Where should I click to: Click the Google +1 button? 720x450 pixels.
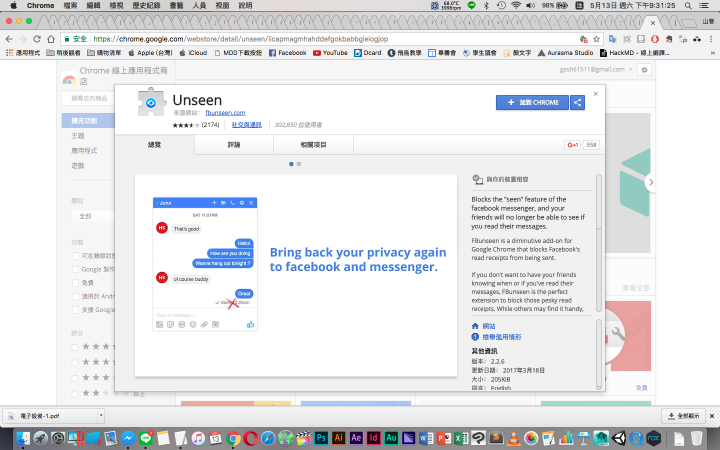point(573,145)
